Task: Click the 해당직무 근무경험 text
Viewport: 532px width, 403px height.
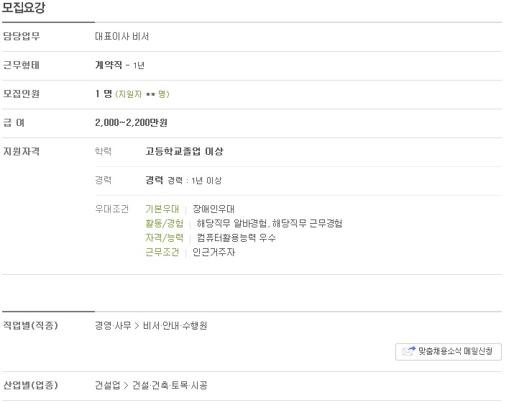Action: pos(307,223)
